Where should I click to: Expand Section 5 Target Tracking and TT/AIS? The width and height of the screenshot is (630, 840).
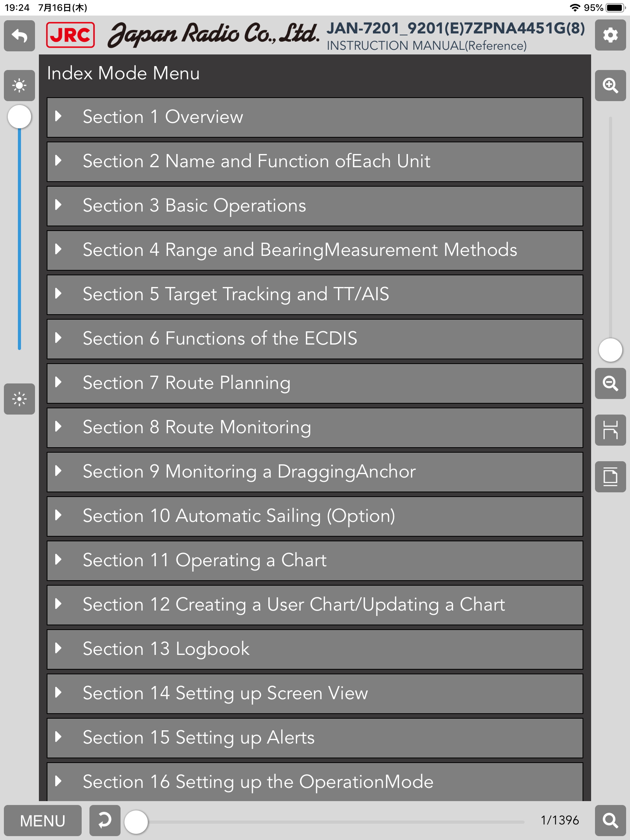(315, 294)
